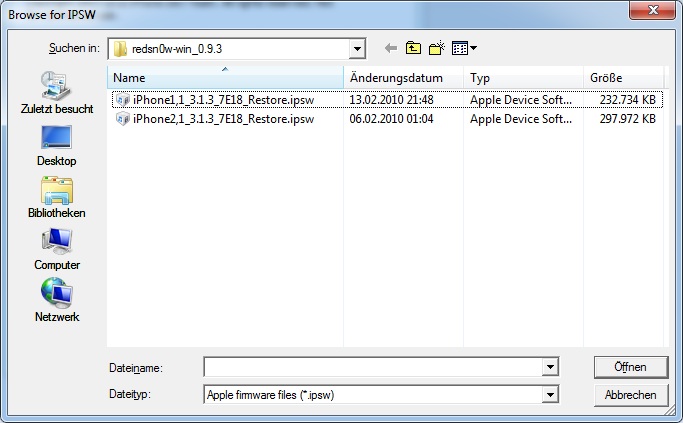Create a new folder

437,48
